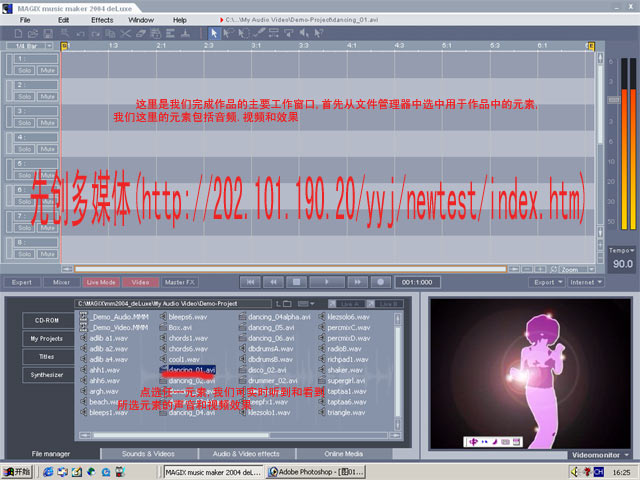Mute track 2
The image size is (640, 480).
47,97
